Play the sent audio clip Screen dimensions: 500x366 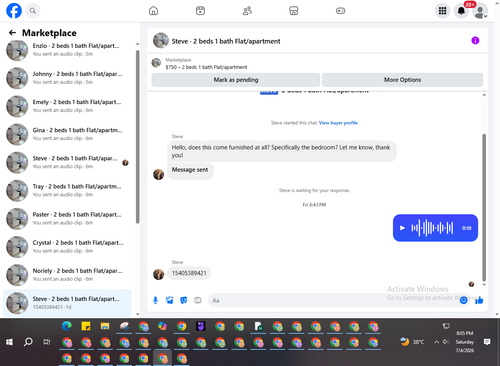click(x=402, y=228)
